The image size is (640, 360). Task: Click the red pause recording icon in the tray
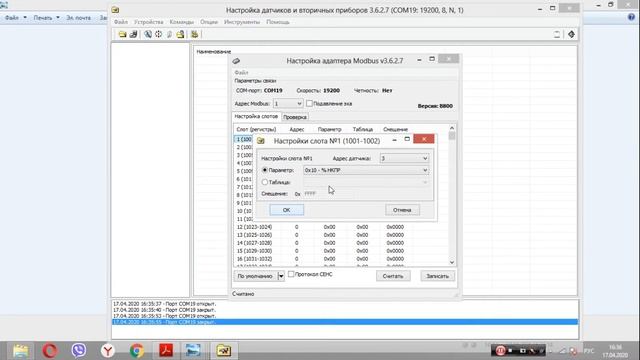coord(500,351)
